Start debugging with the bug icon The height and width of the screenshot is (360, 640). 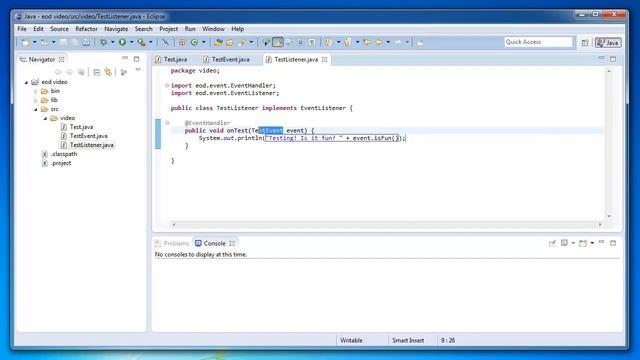coord(104,42)
